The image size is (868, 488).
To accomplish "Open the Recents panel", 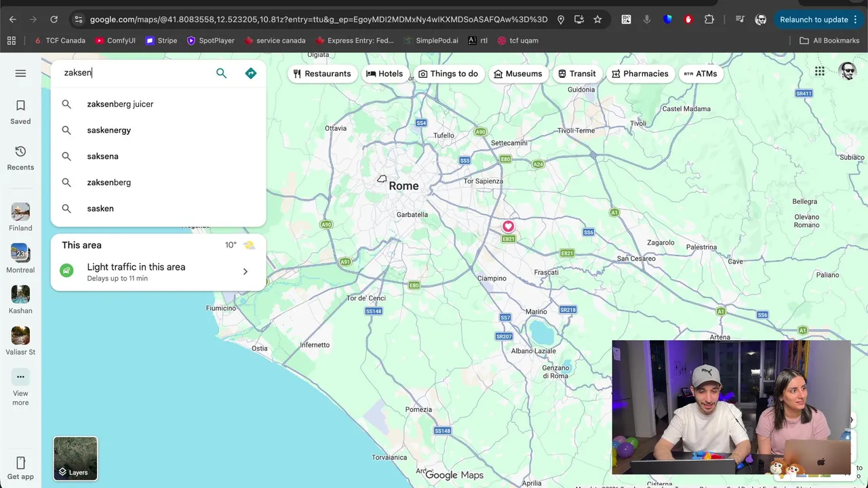I will (20, 159).
